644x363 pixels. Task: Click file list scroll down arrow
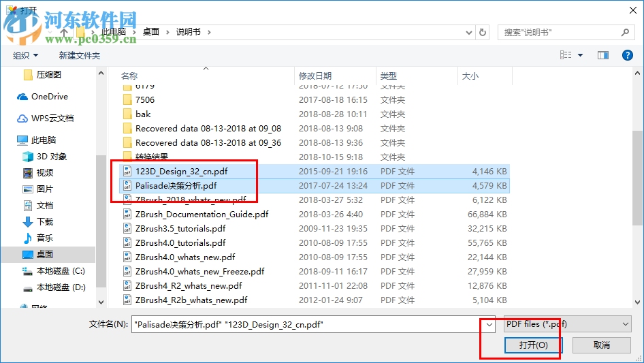637,302
